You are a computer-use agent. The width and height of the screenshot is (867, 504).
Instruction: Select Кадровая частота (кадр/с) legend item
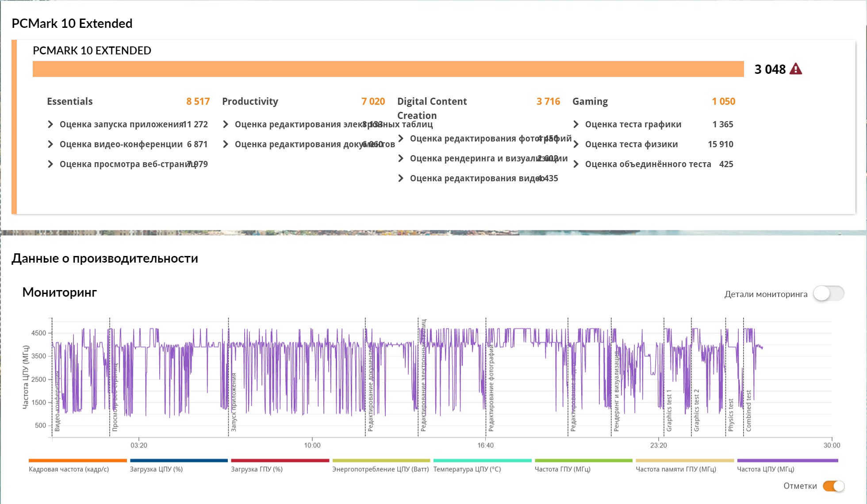[x=69, y=469]
